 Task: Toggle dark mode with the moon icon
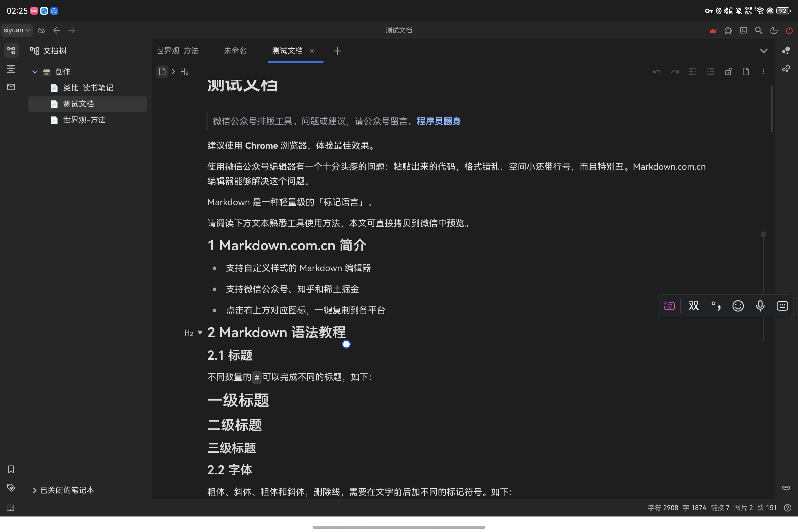(x=774, y=30)
